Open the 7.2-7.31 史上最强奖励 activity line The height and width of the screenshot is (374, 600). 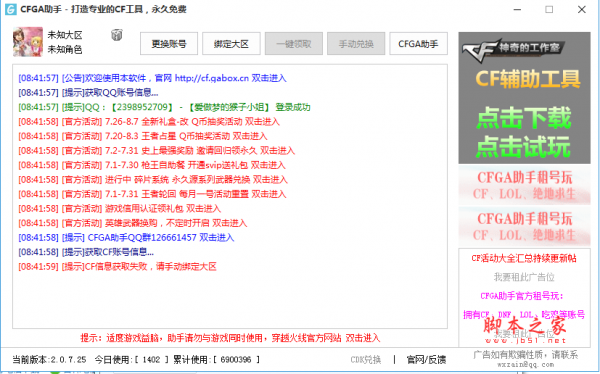tap(157, 151)
